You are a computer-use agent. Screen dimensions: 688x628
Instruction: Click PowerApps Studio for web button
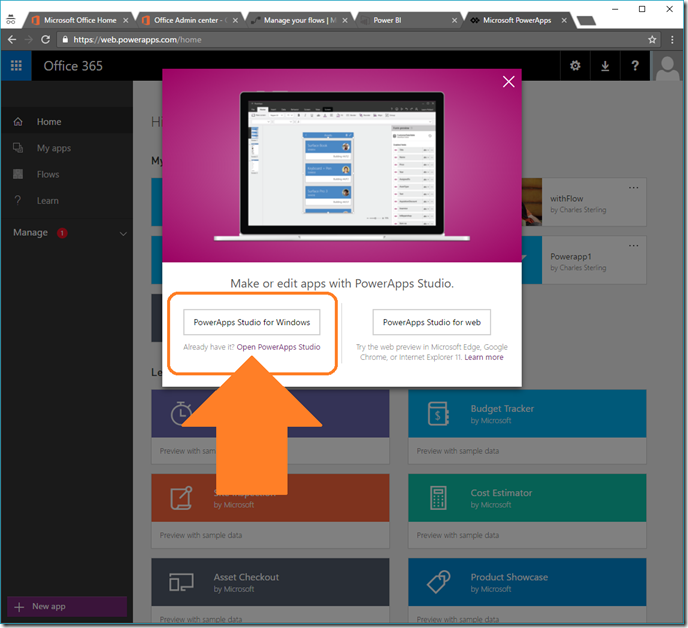(x=431, y=322)
